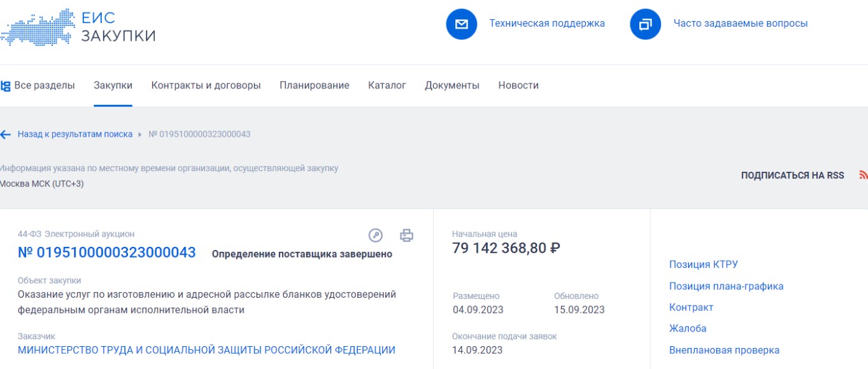Select the Планирование menu item
Viewport: 868px width, 369px height.
314,85
